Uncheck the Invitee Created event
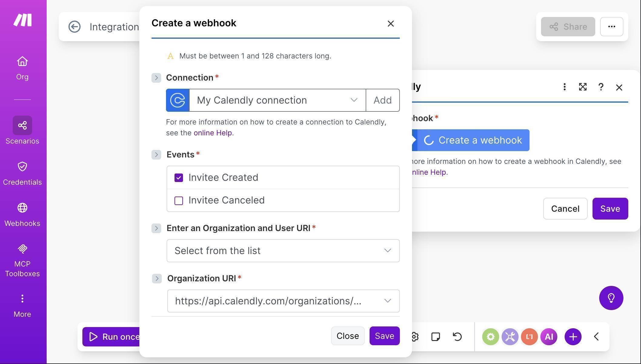 point(179,177)
